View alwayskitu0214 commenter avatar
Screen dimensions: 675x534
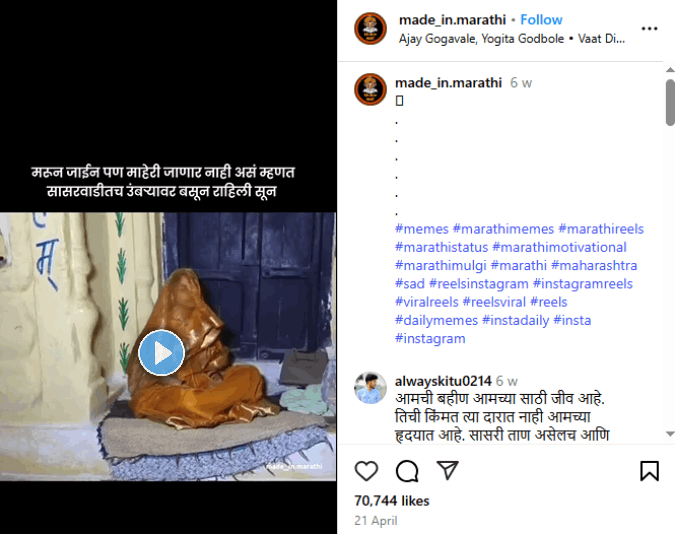point(370,388)
